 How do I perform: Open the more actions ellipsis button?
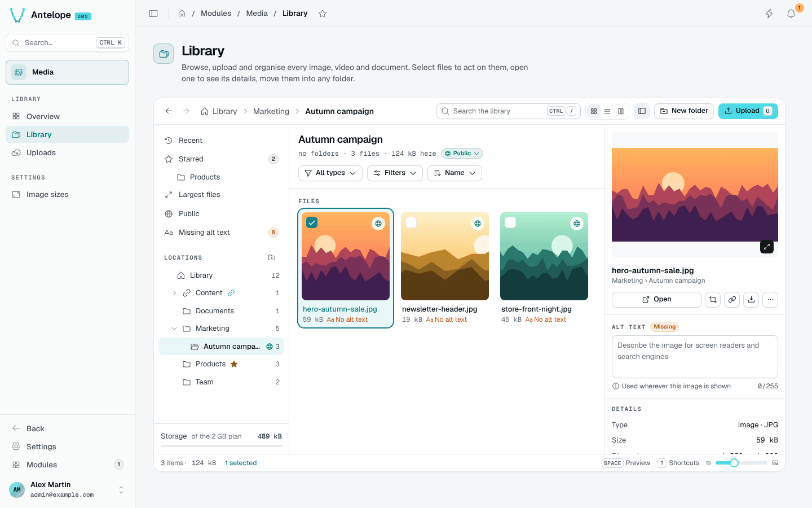pyautogui.click(x=770, y=300)
